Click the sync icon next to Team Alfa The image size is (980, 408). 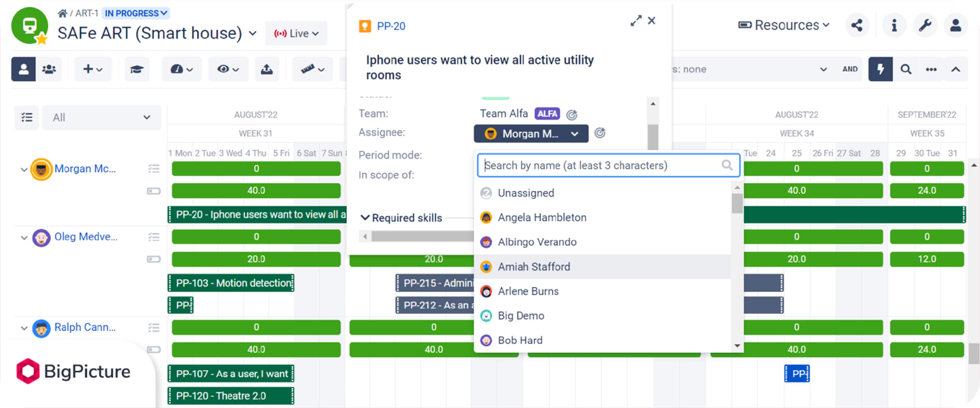click(x=571, y=114)
